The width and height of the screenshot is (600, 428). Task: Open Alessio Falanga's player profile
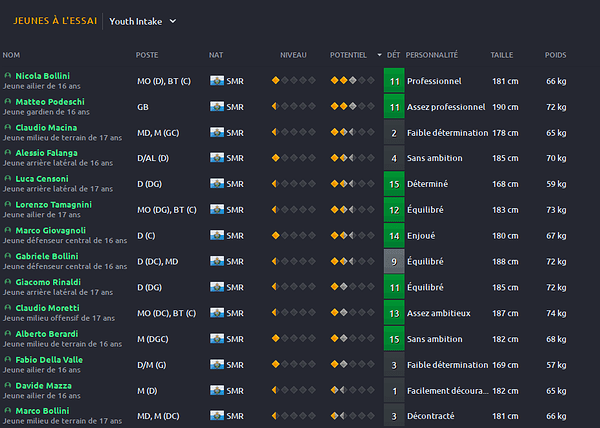pos(46,153)
